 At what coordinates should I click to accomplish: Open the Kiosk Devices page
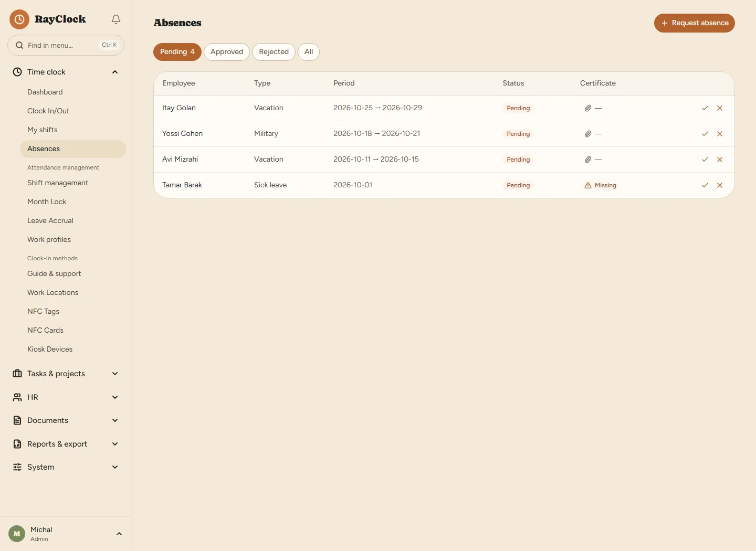pos(73,349)
